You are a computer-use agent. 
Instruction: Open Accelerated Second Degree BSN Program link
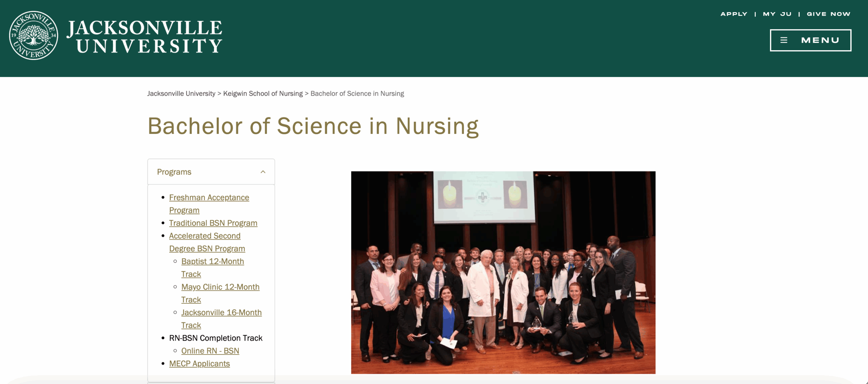[x=207, y=242]
